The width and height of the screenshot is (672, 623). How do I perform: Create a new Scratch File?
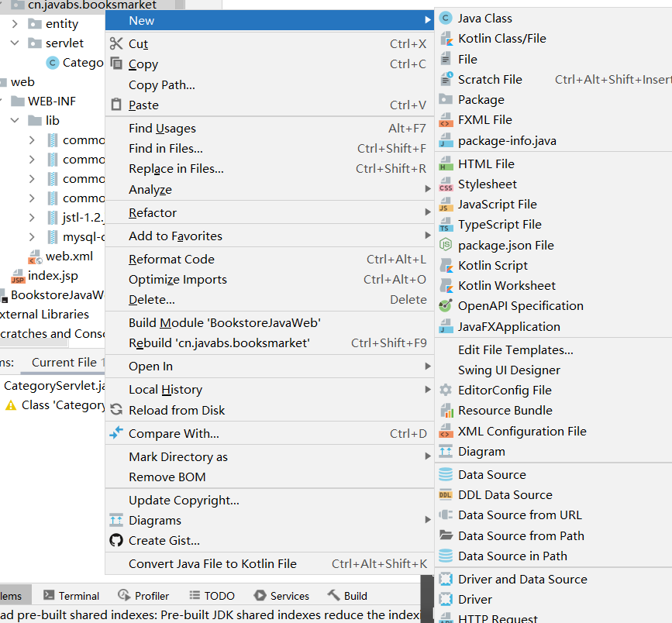489,79
